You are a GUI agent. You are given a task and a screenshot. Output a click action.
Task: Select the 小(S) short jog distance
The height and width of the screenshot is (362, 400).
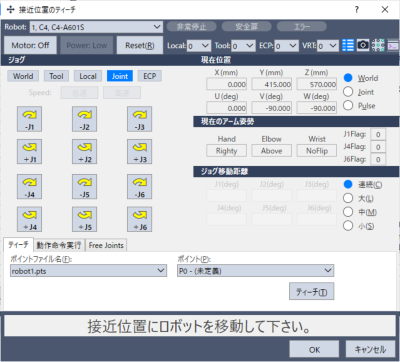[348, 226]
